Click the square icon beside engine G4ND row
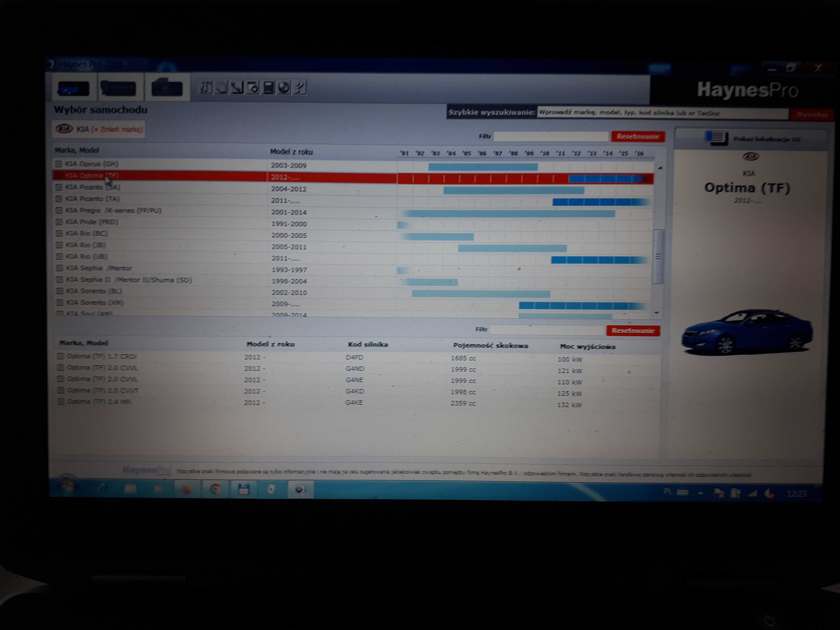Image resolution: width=840 pixels, height=630 pixels. 60,368
